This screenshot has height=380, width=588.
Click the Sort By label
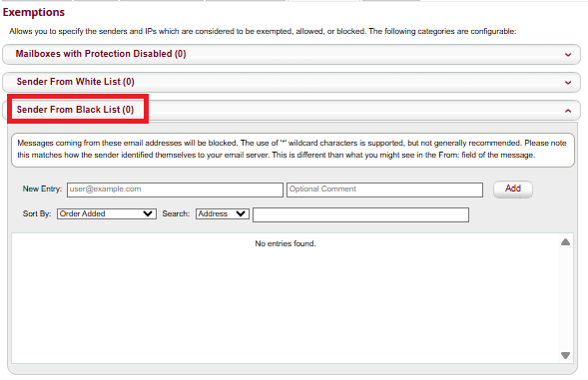click(x=37, y=214)
